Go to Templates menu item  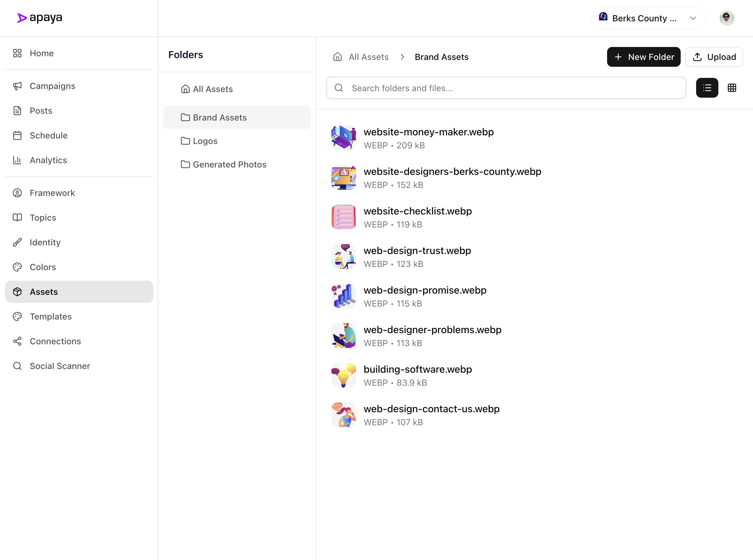tap(50, 316)
